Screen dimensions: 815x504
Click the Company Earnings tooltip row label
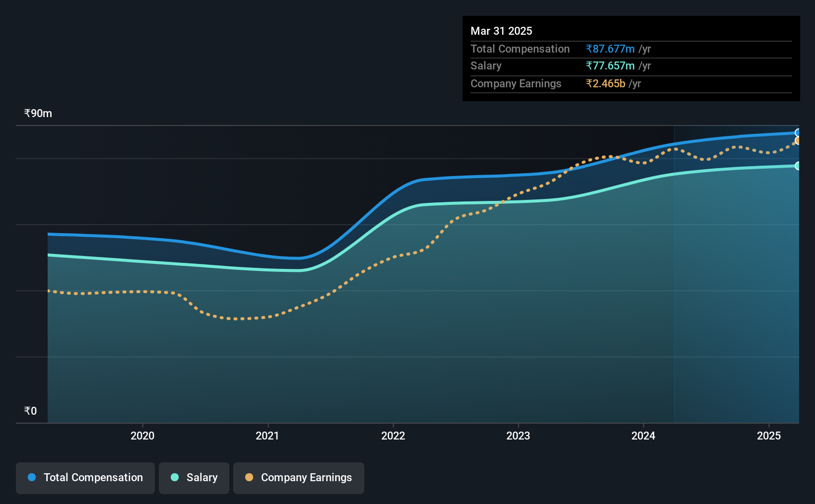pos(516,83)
